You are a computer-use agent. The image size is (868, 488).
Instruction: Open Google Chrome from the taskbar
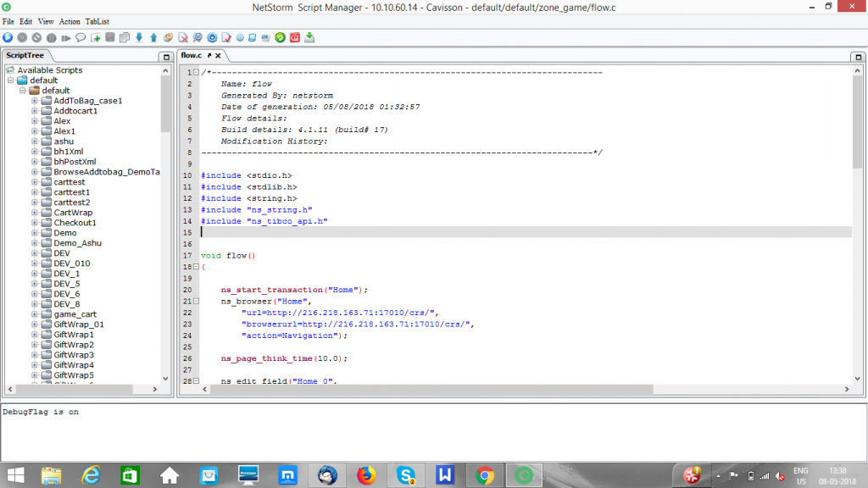(x=484, y=475)
